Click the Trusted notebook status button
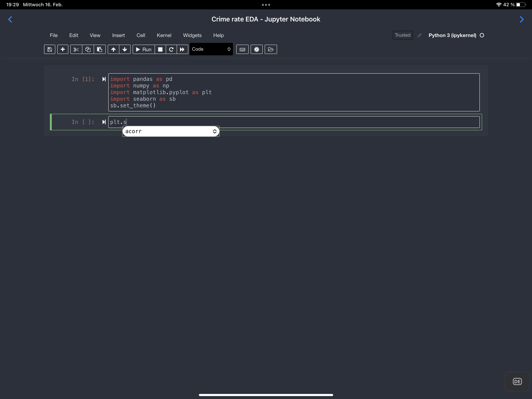Viewport: 532px width, 399px height. pos(402,35)
